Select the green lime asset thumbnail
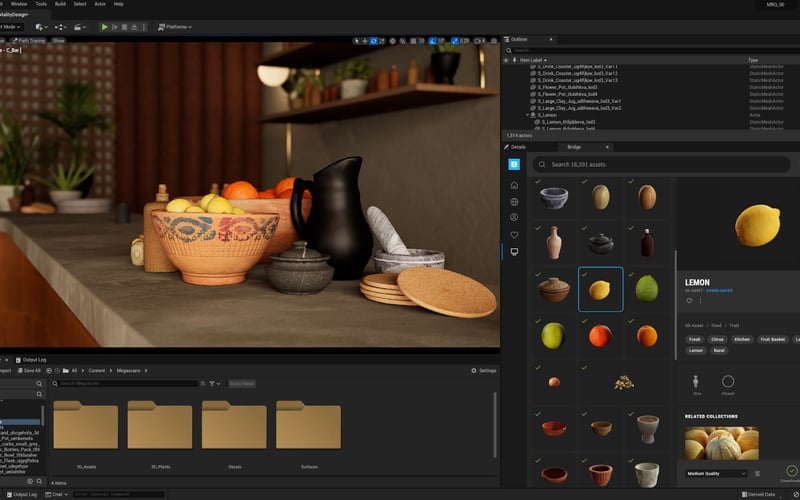Screen dimensions: 800x500 tap(646, 289)
